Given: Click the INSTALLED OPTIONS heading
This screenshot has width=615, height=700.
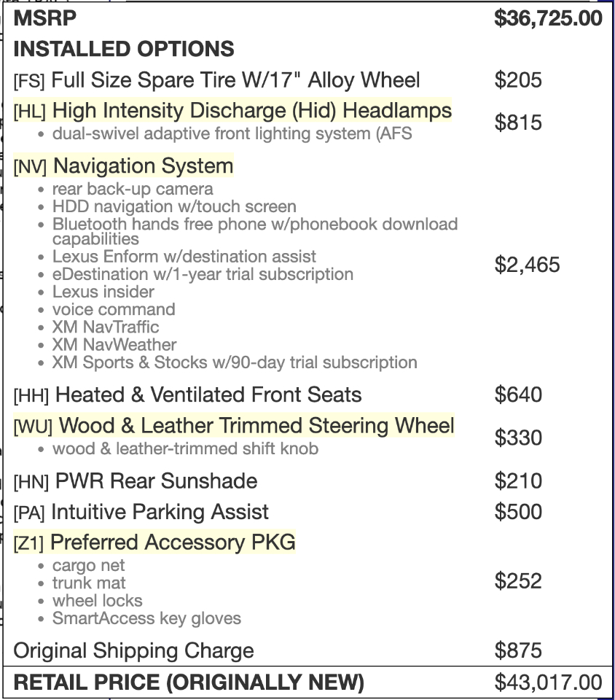Looking at the screenshot, I should click(124, 49).
